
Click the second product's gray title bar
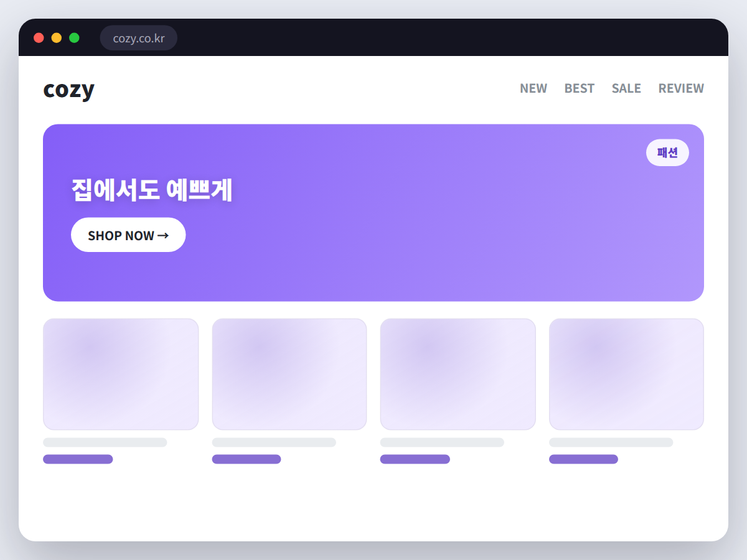[274, 442]
